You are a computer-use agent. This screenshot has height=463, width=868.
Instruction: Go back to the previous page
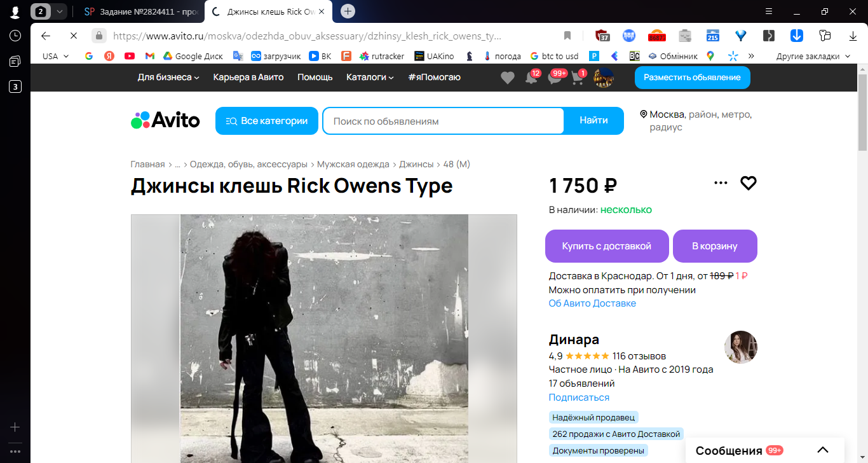tap(46, 36)
